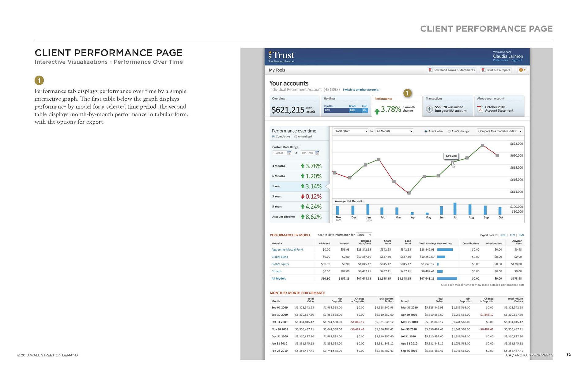
Task: Click PDF icon on Print out a report
Action: point(483,70)
